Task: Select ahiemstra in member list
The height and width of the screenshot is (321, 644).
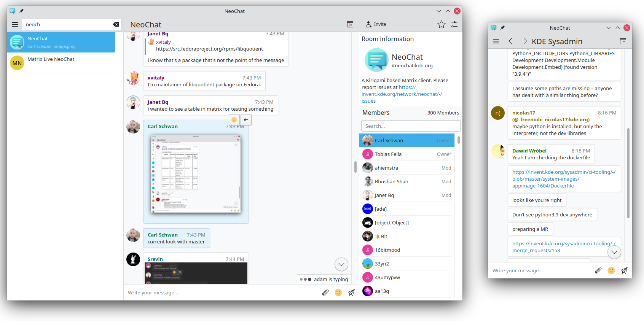Action: 407,168
